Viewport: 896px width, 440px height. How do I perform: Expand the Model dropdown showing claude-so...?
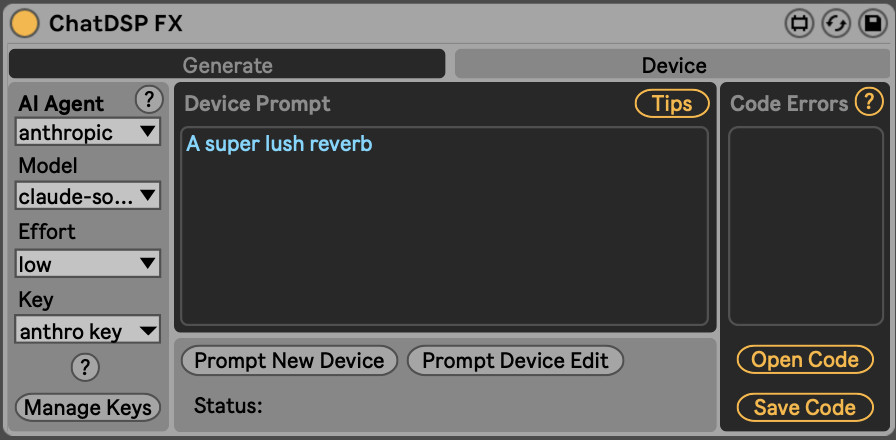tap(88, 196)
